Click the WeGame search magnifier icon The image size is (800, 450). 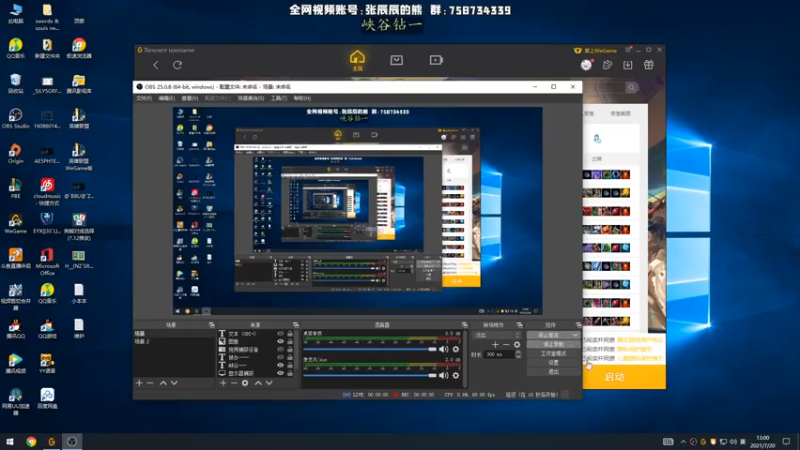[x=631, y=87]
